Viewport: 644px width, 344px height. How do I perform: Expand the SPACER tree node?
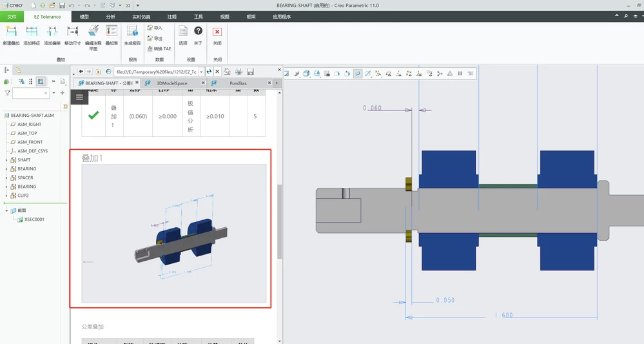click(6, 177)
